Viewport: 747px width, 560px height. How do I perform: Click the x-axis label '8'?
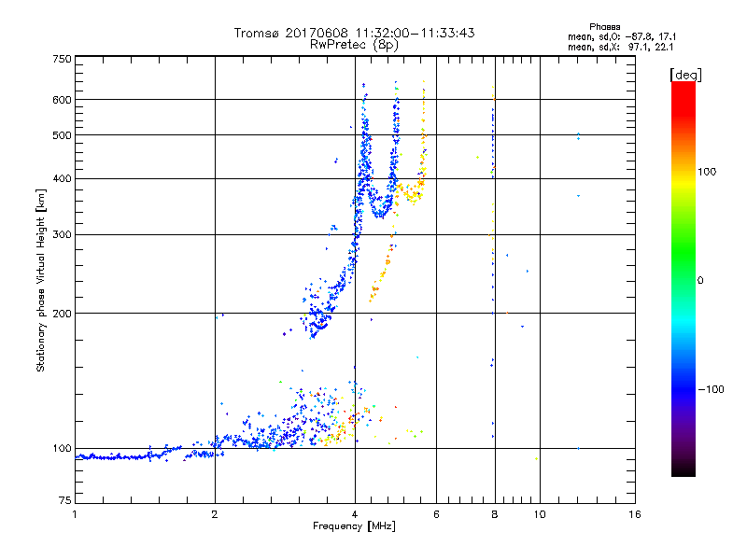pos(495,514)
